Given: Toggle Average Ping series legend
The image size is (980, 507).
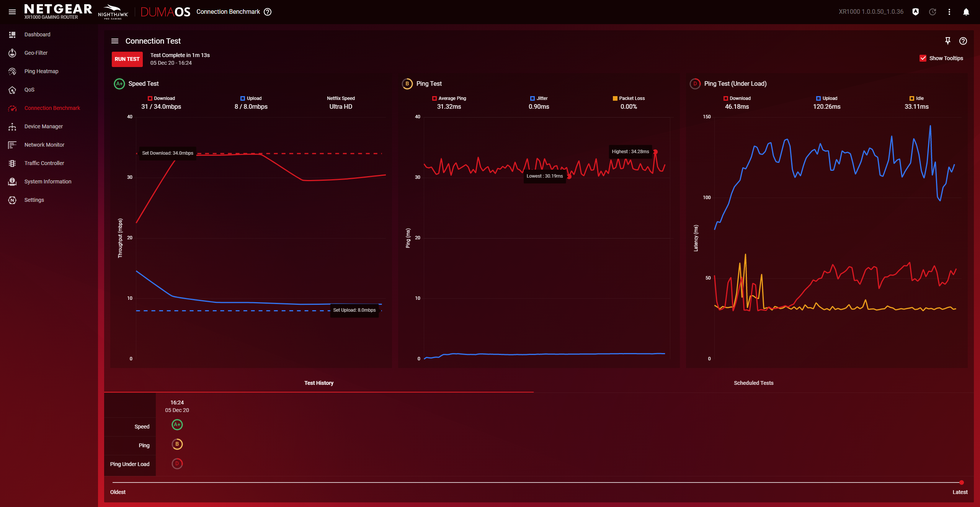Looking at the screenshot, I should click(449, 98).
